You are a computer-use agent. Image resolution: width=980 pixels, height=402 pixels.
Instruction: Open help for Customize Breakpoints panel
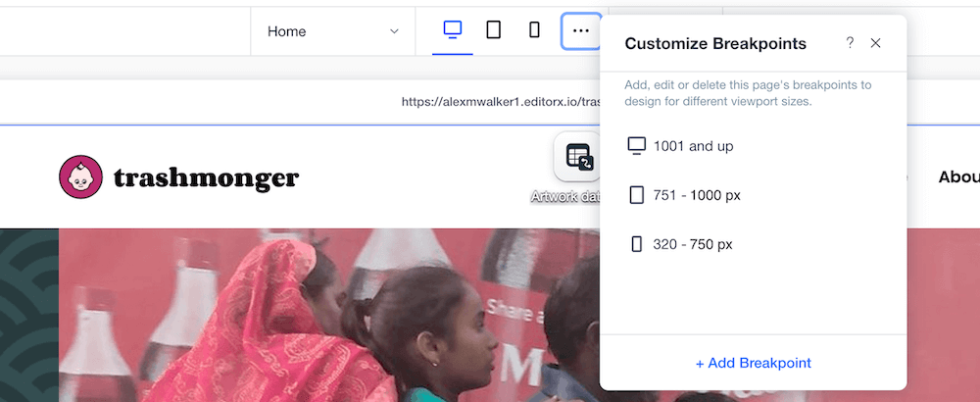(x=850, y=42)
